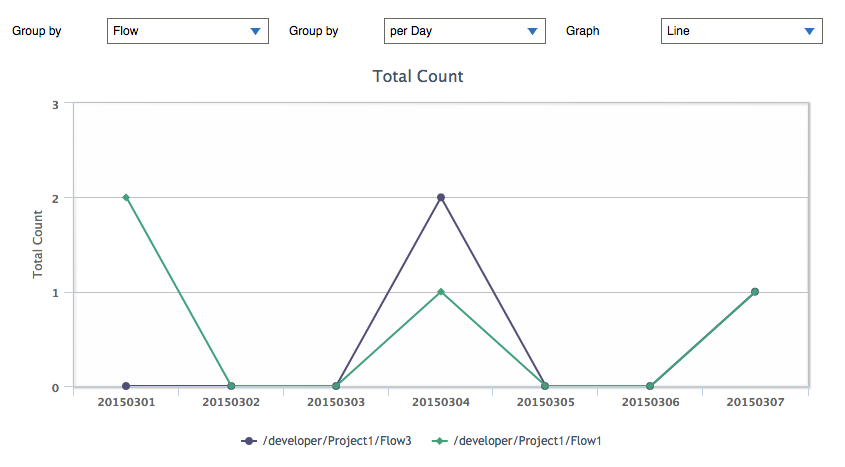This screenshot has width=845, height=467.
Task: Click the data point above 20150307
Action: tap(755, 292)
